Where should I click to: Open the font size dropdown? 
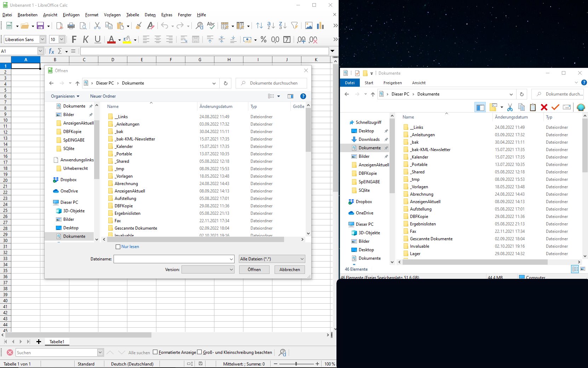(x=61, y=39)
